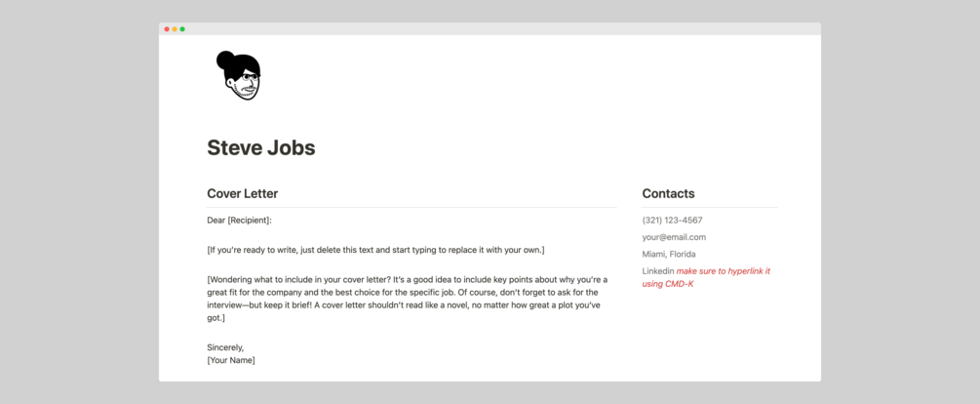Click the red close window button

167,29
